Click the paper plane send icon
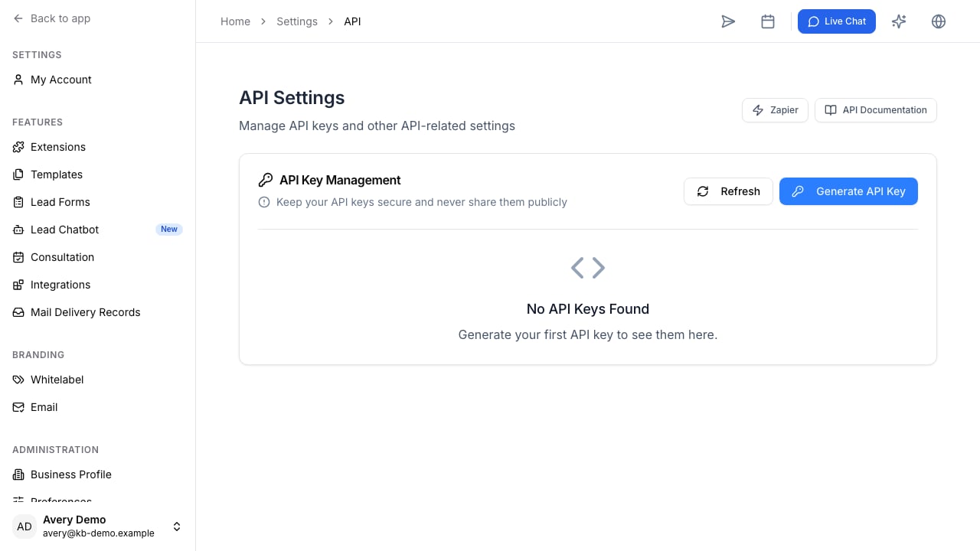The height and width of the screenshot is (551, 980). (x=728, y=21)
